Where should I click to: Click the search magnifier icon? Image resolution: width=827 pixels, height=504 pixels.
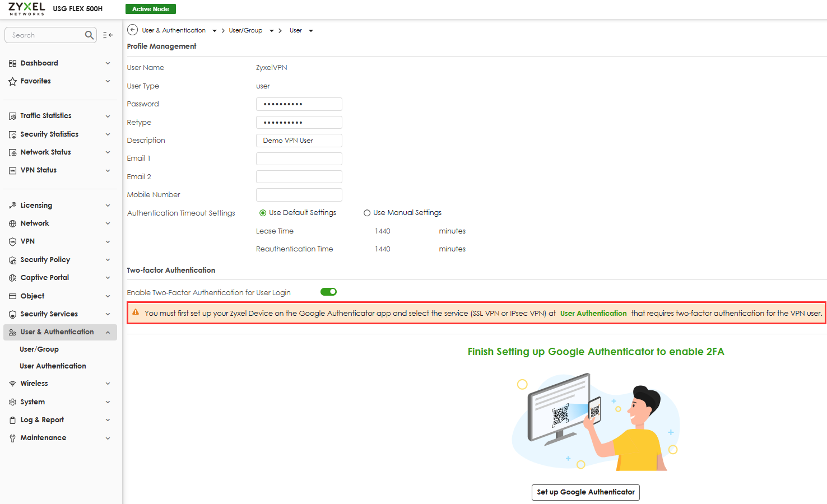[89, 35]
